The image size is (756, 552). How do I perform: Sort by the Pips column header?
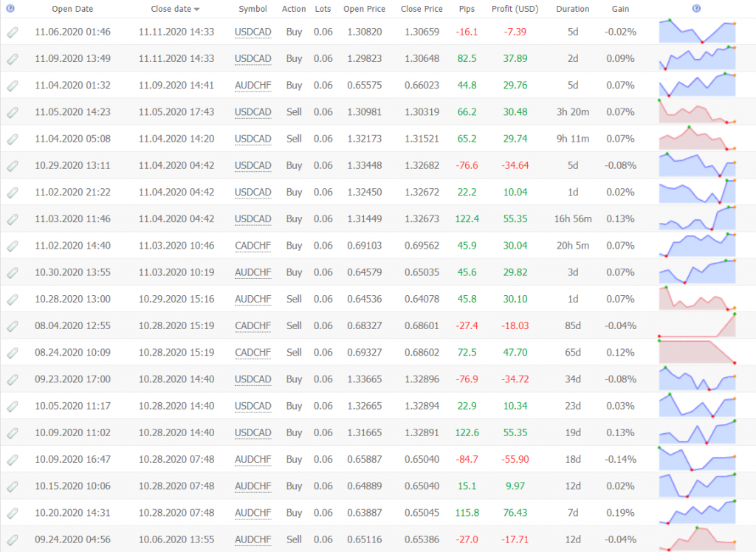(x=467, y=10)
